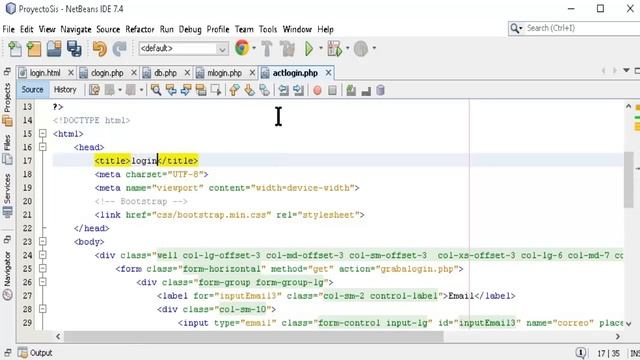Screen dimensions: 640x360
Task: Switch to the clogin.php tab
Action: (107, 73)
